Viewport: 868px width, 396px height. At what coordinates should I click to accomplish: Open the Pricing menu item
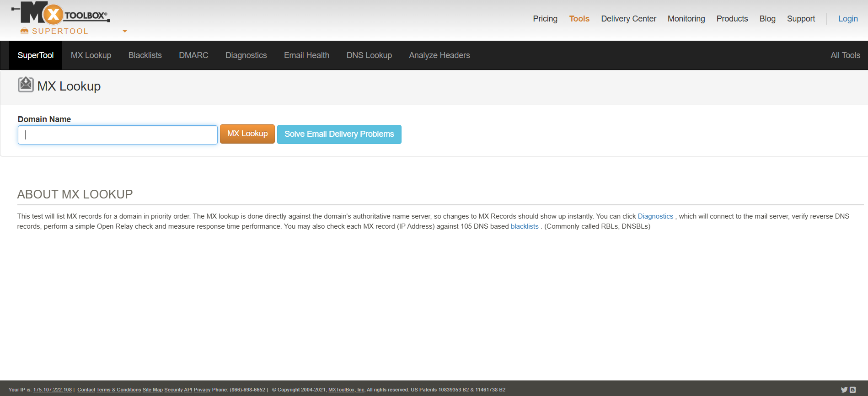click(x=545, y=19)
